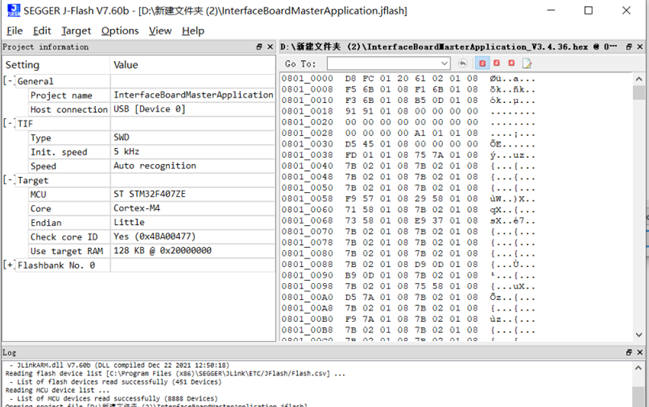The width and height of the screenshot is (649, 407).
Task: Collapse the Target settings group
Action: pyautogui.click(x=9, y=180)
